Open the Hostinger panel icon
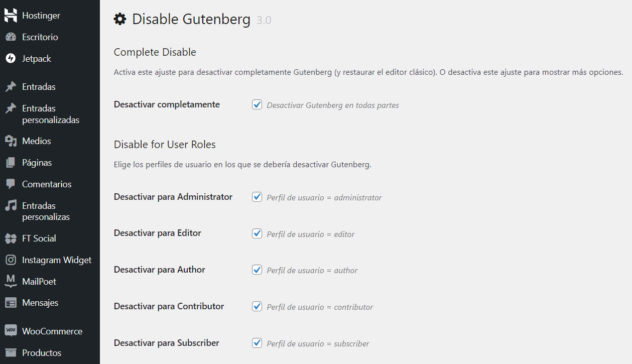The width and height of the screenshot is (632, 364). click(x=10, y=15)
